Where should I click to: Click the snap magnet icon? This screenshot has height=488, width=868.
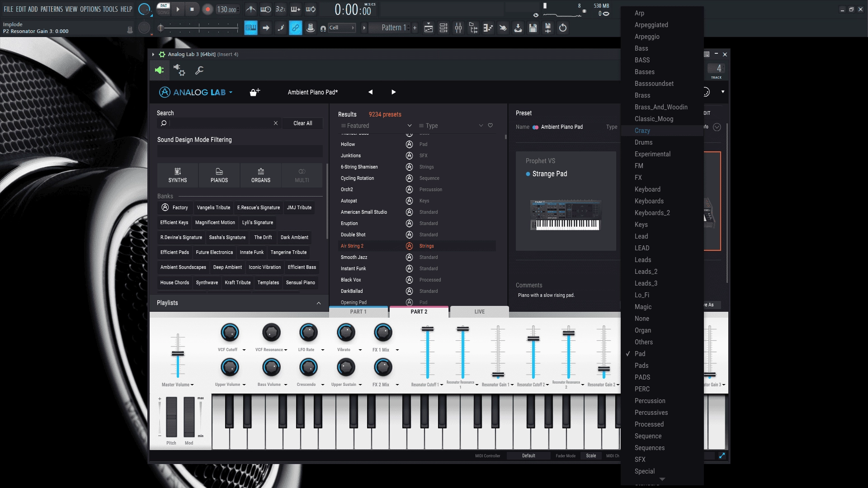tap(323, 28)
